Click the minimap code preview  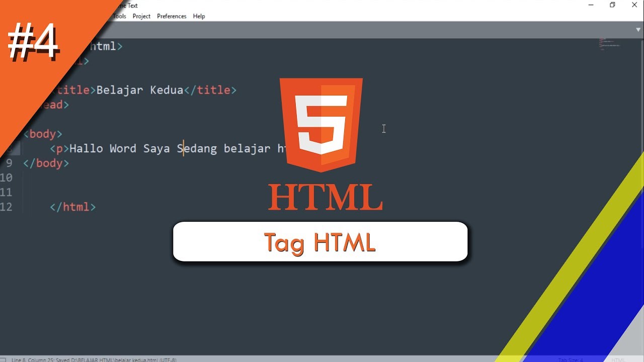[x=609, y=44]
